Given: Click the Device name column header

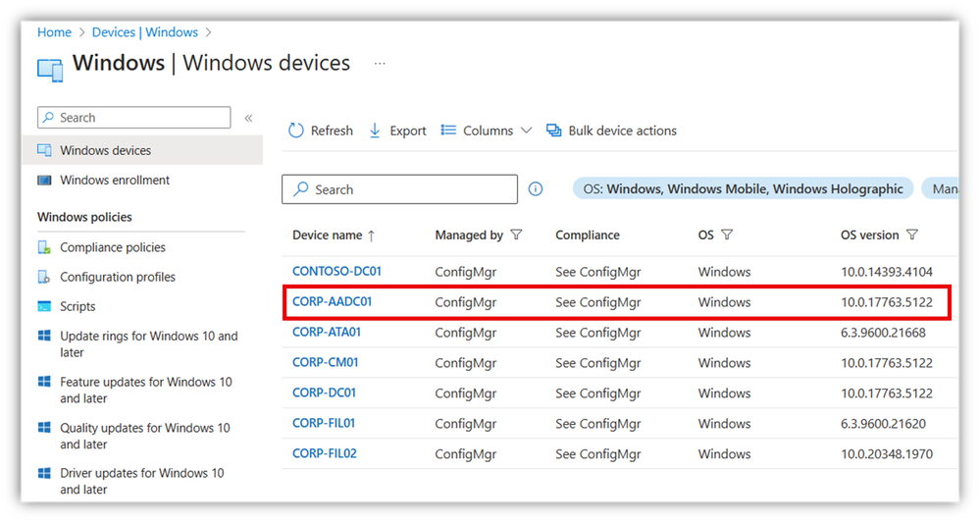Looking at the screenshot, I should pos(328,235).
